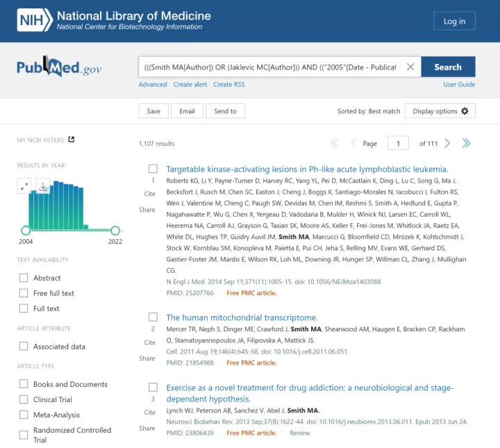Jump to the last results page
The height and width of the screenshot is (448, 500).
466,143
